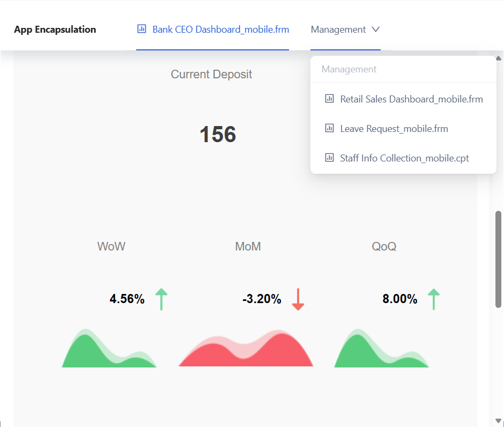Click the green up arrow beside 4.56%
The height and width of the screenshot is (427, 504).
click(161, 299)
